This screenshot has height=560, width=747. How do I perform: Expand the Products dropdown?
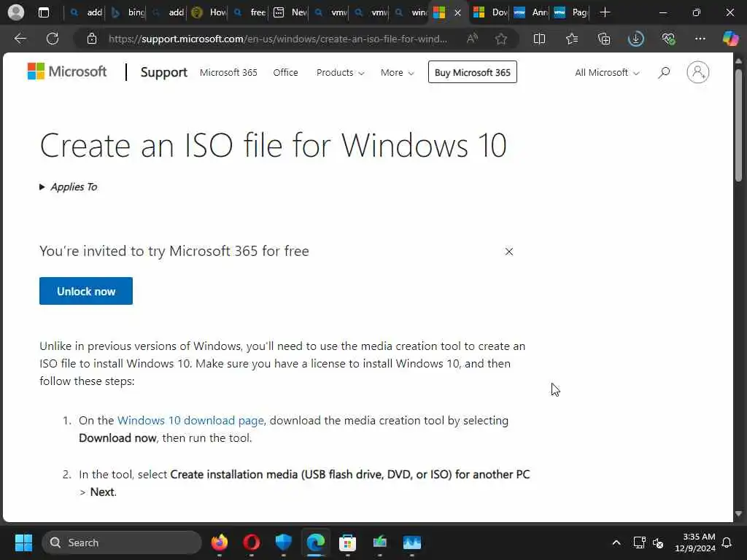click(x=340, y=72)
